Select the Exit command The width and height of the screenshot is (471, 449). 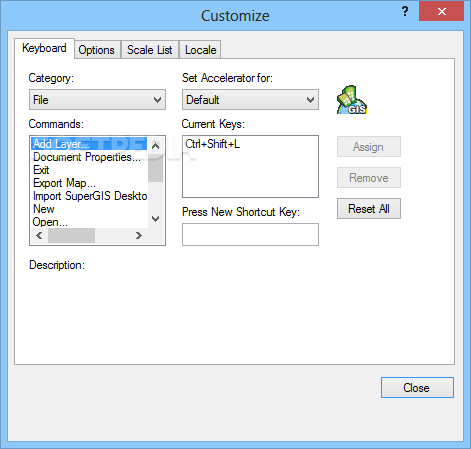click(89, 170)
